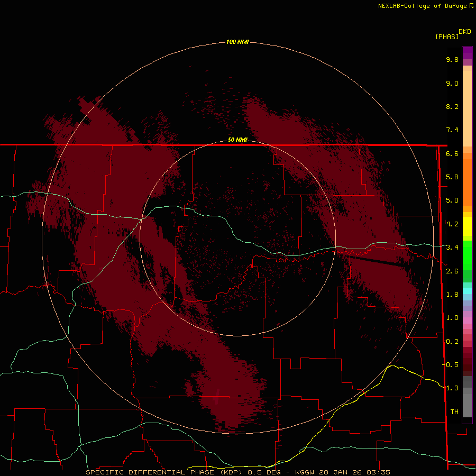
Task: Click the 9.0 scale value
Action: 452,83
